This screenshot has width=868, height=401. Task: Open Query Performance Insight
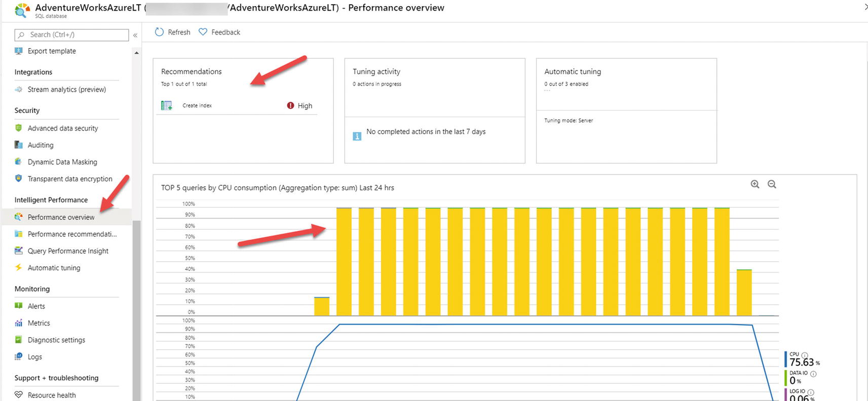[x=68, y=251]
